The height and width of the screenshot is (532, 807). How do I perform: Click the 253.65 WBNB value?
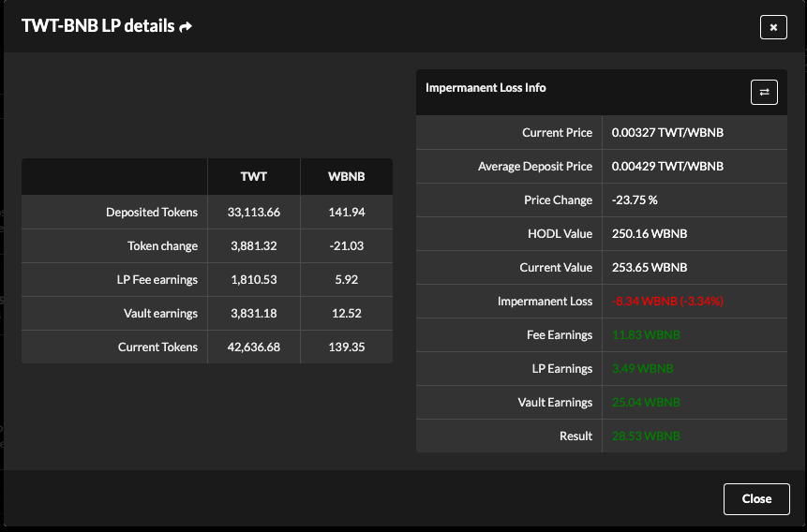(x=650, y=268)
